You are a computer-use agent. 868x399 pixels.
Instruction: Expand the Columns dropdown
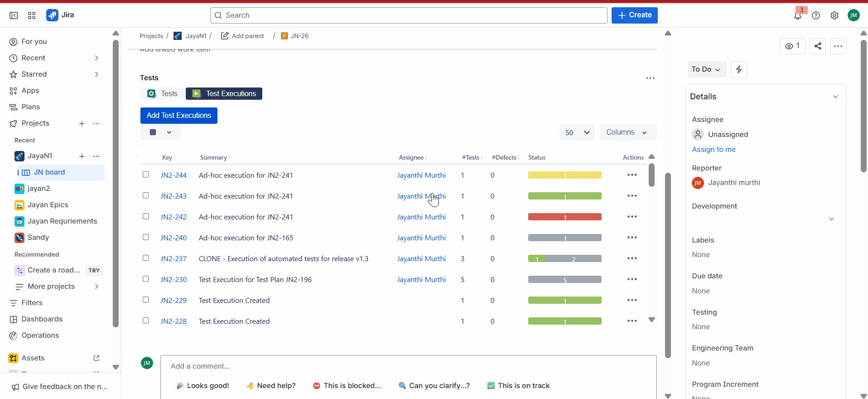coord(627,132)
